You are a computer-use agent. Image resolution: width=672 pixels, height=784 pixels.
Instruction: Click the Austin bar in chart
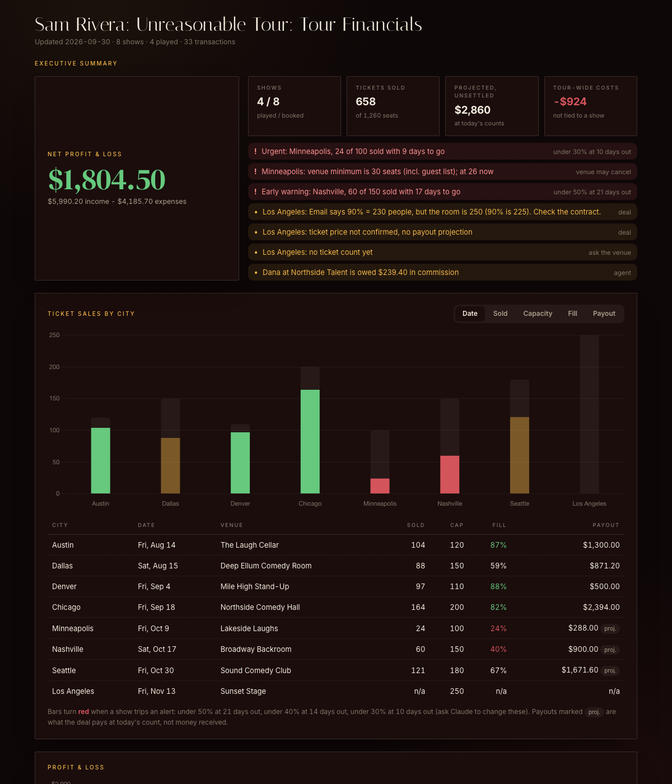(101, 460)
